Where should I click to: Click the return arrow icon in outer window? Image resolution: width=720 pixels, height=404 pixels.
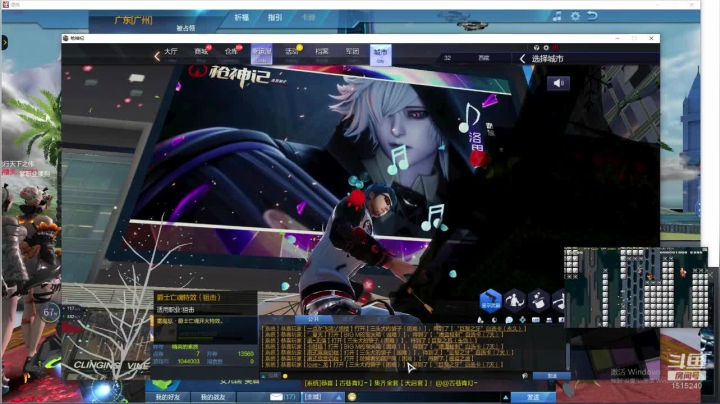coord(592,16)
